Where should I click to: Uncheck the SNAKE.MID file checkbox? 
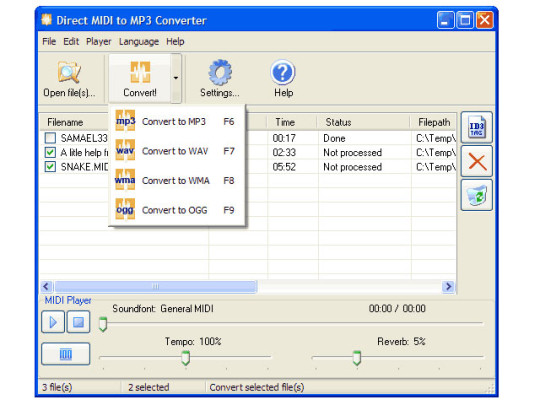coord(50,167)
